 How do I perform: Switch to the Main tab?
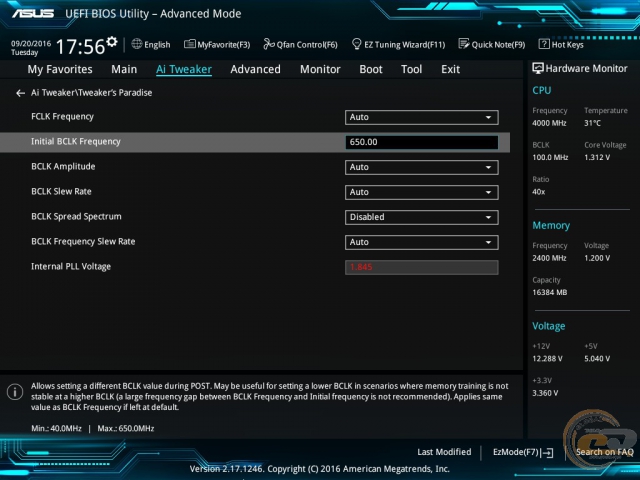124,69
